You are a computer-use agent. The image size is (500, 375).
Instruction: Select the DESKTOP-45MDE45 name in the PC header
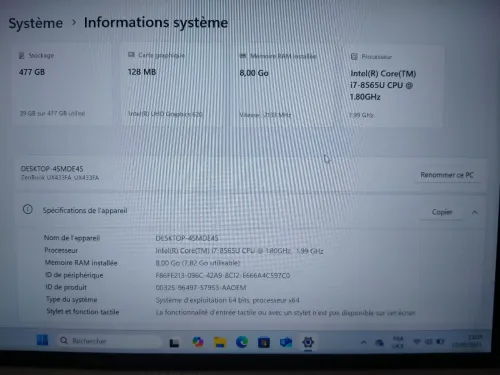point(52,169)
